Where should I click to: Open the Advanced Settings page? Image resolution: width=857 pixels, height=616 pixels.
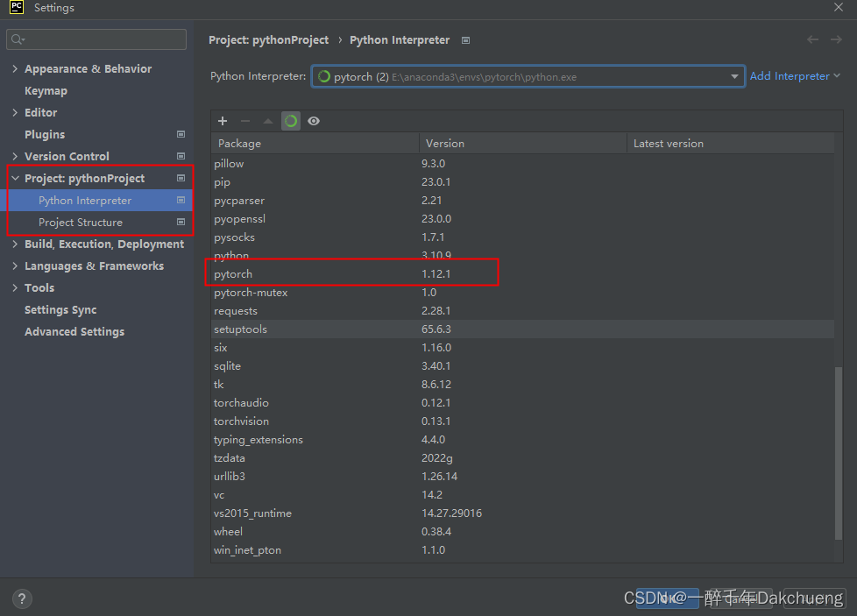pyautogui.click(x=74, y=332)
